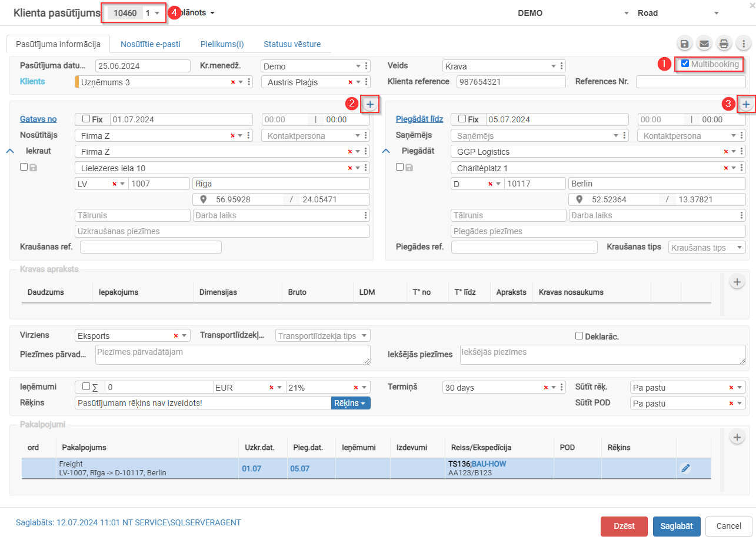Add another loading place with plus icon
The image size is (756, 543).
pos(370,104)
